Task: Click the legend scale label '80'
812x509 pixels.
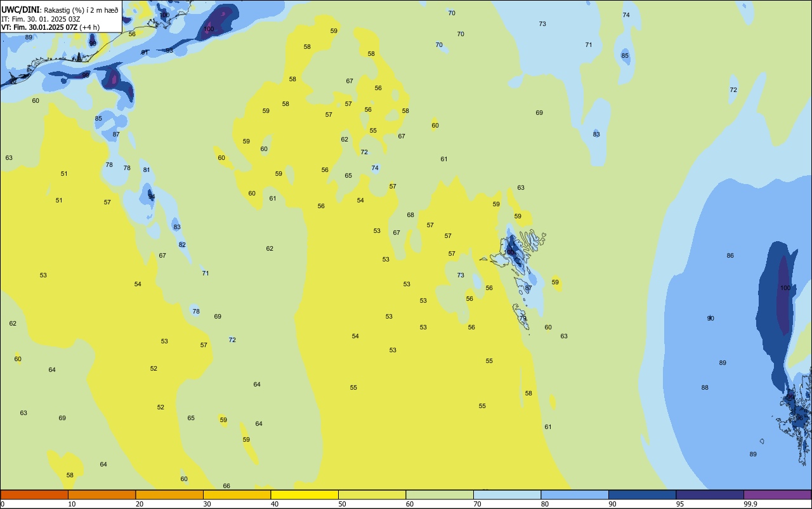Action: (x=545, y=504)
